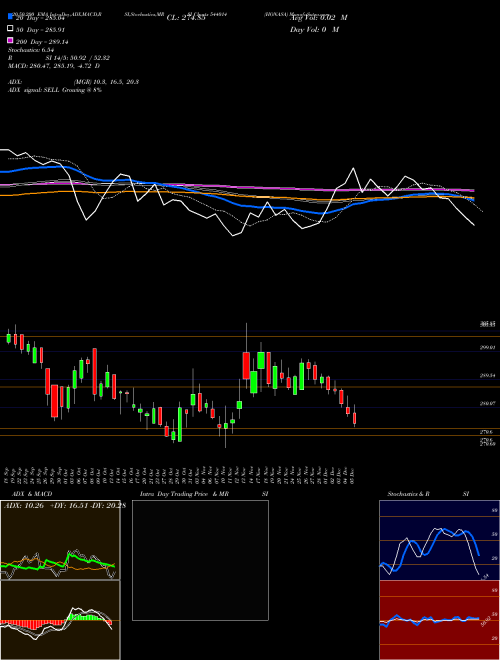Click the 'Stochastics & RSI' panel title
Viewport: 500px width, 660px height.
(428, 494)
